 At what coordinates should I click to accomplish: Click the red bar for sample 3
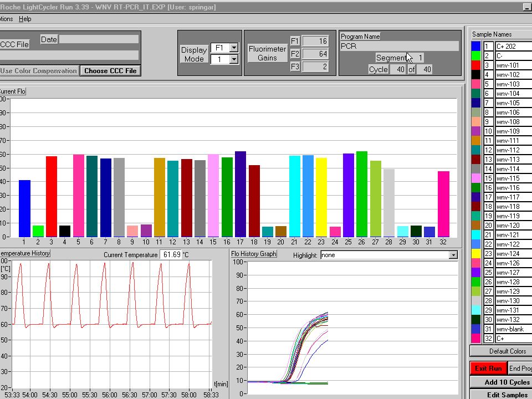tap(51, 196)
